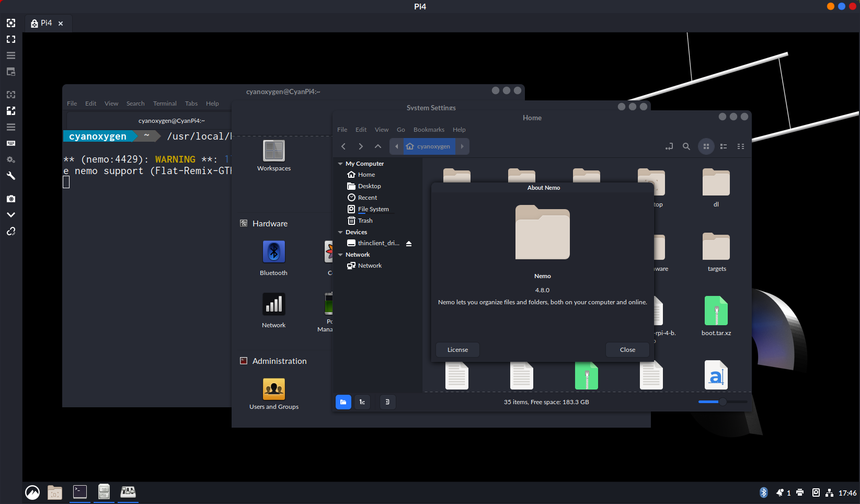Adjust the zoom slider in Nemo's status bar

tap(722, 402)
